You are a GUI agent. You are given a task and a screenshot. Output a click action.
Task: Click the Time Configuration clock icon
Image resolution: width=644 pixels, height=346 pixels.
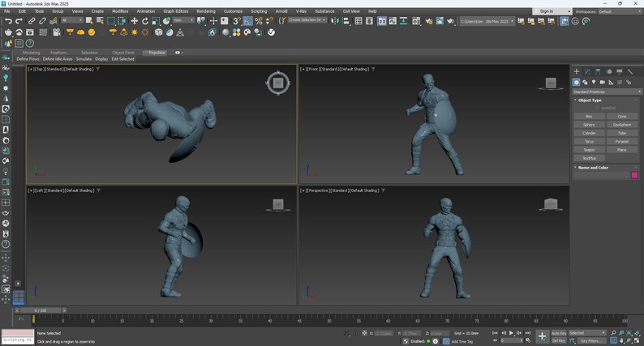pos(528,340)
